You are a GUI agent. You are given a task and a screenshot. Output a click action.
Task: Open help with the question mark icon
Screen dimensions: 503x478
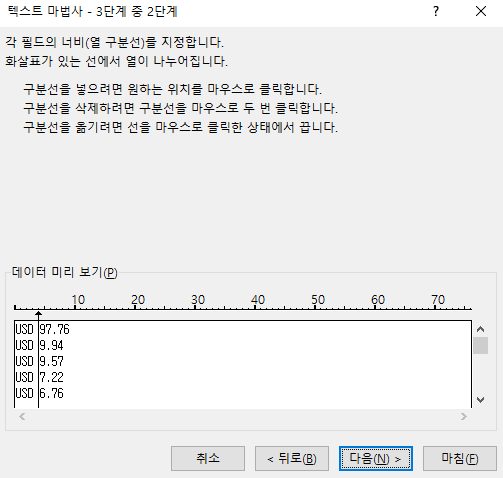point(436,12)
